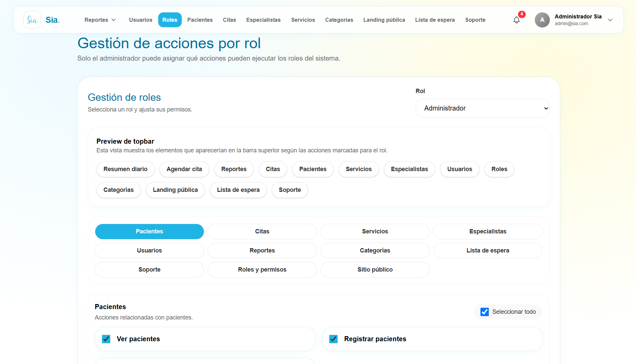
Task: Open Citas in the top navbar
Action: coord(230,20)
